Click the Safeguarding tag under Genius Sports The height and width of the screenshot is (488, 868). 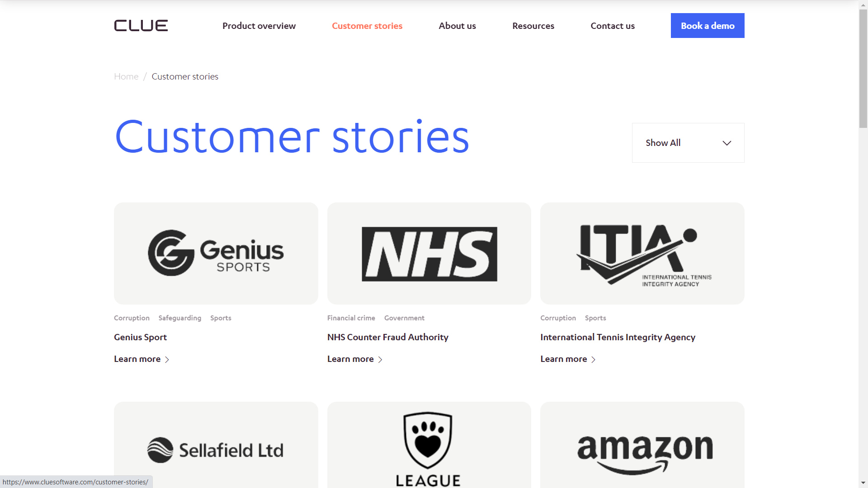[x=179, y=318]
